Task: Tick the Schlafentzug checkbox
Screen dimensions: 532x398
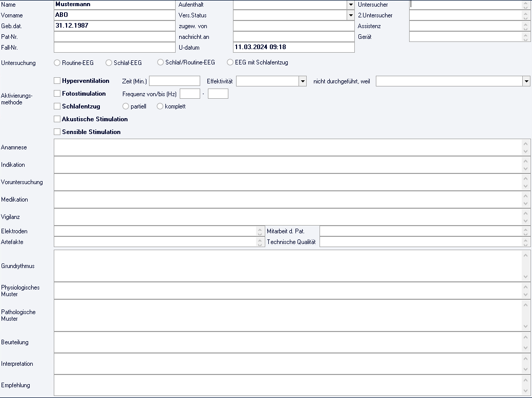Action: tap(57, 106)
